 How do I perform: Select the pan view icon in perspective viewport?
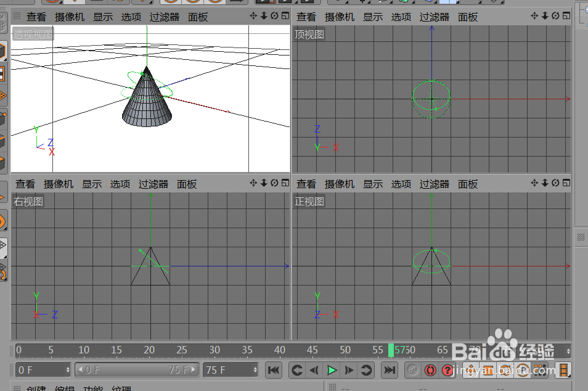[253, 16]
